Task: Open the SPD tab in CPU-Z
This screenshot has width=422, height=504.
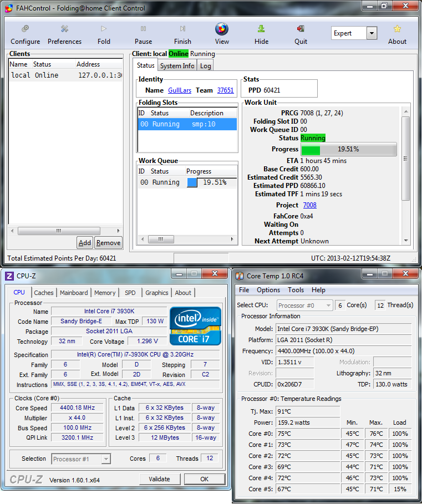Action: [x=130, y=293]
